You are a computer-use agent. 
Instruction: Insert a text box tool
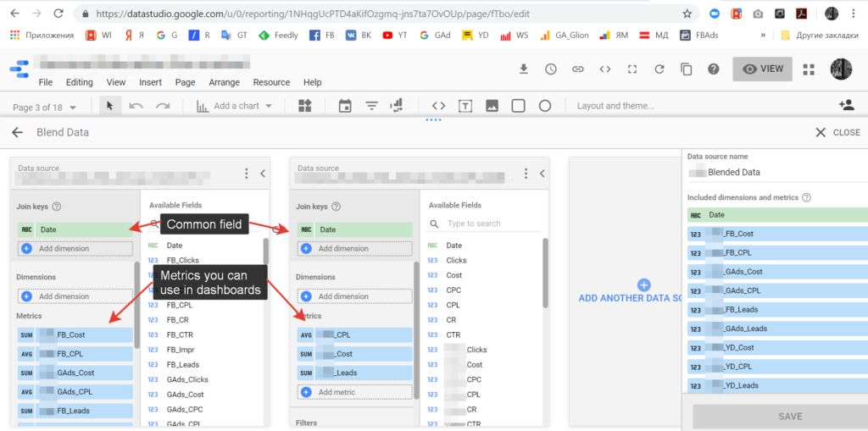[x=465, y=106]
